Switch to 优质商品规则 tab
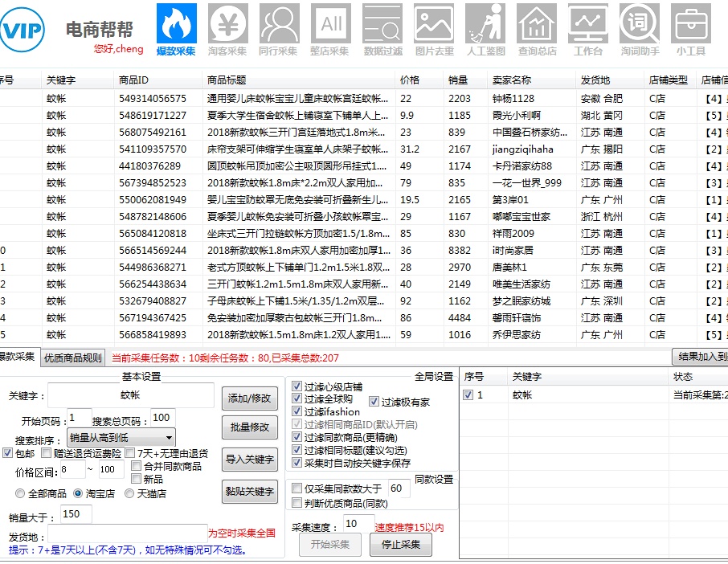This screenshot has width=728, height=564. coord(73,358)
